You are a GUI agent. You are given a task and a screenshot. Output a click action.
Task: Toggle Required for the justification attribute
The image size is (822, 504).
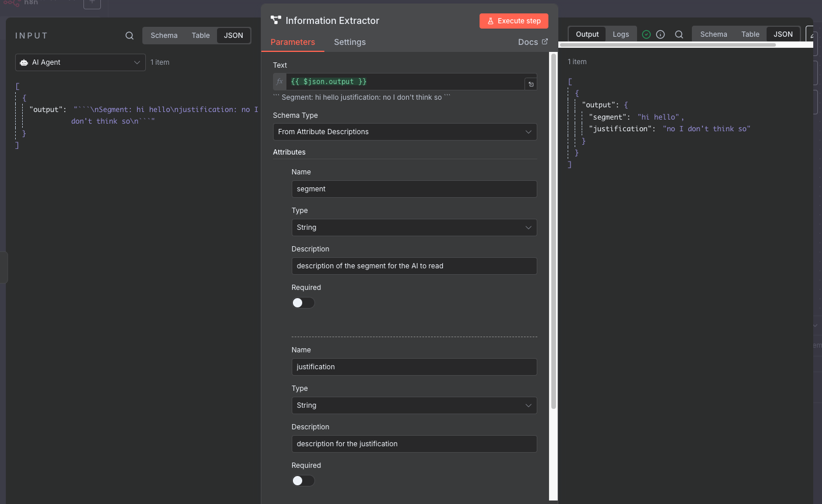tap(303, 481)
